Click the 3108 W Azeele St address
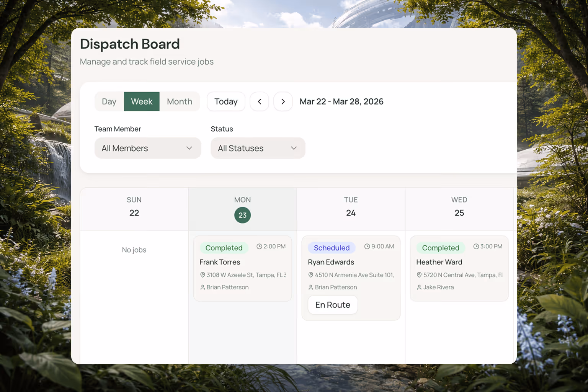This screenshot has height=392, width=588. click(246, 275)
